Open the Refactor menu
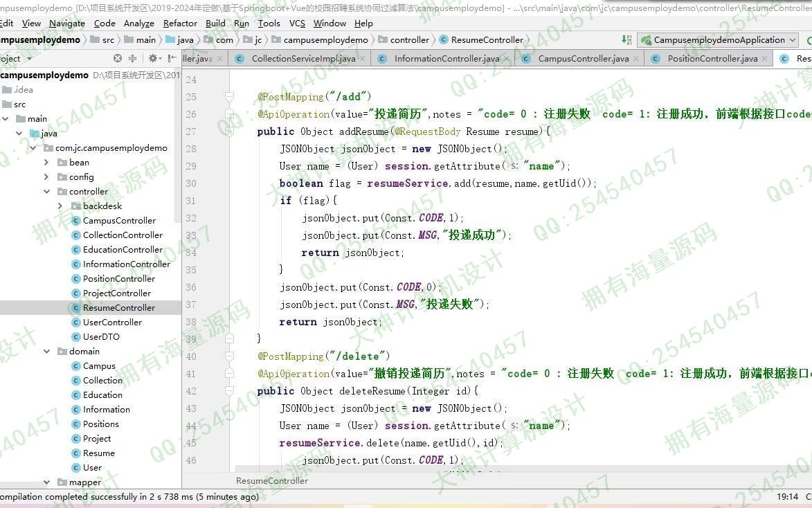Viewport: 812px width, 508px height. pyautogui.click(x=180, y=24)
